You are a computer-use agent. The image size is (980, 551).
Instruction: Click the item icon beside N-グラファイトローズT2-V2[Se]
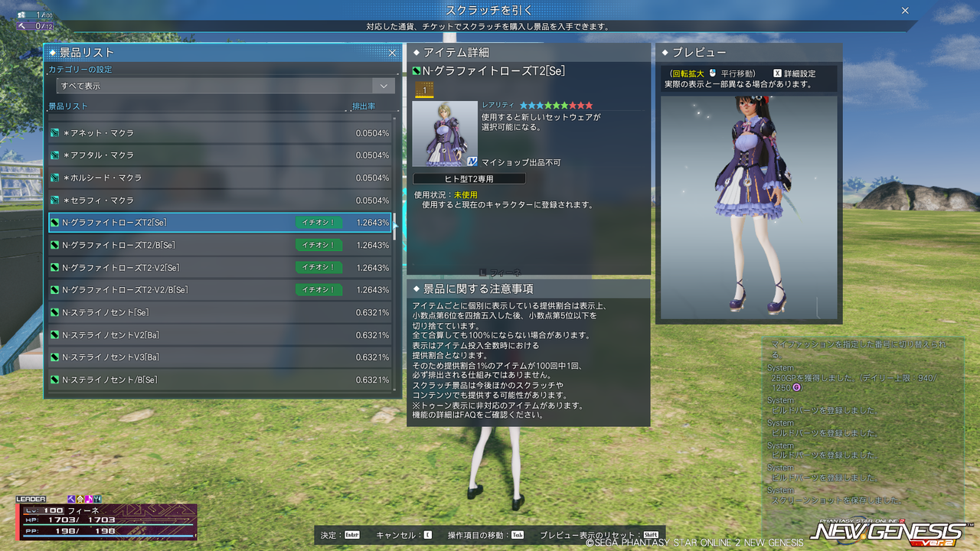tap(55, 268)
